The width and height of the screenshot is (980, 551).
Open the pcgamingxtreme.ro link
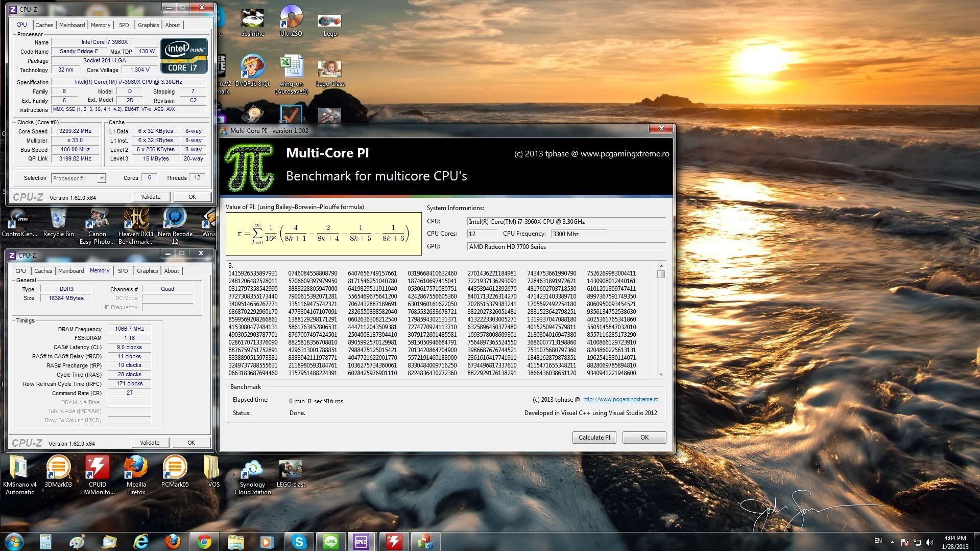[620, 400]
